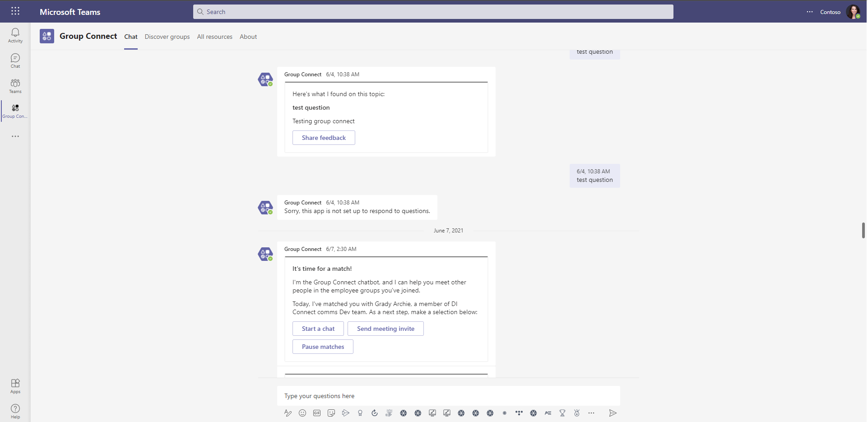The height and width of the screenshot is (422, 868).
Task: Open Chat in the left rail
Action: click(15, 60)
